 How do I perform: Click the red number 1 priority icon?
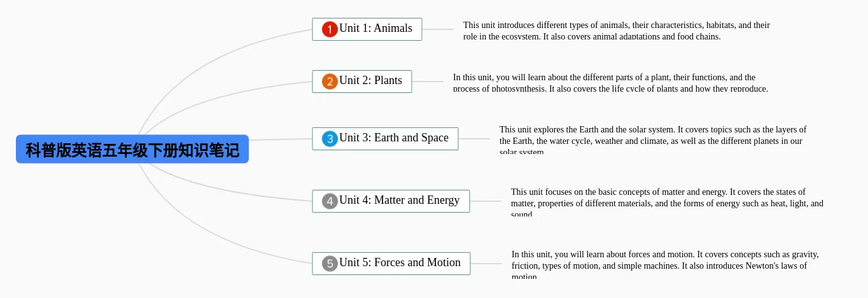tap(330, 29)
